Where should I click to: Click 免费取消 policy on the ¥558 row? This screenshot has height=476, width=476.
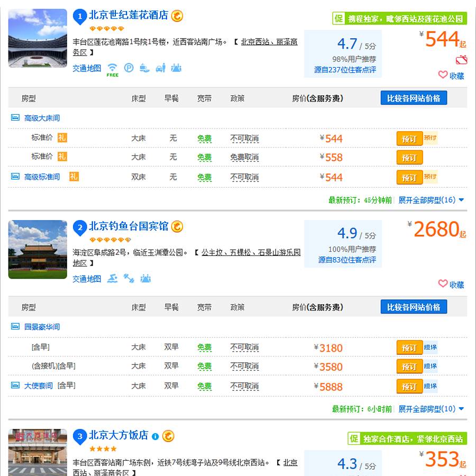point(244,157)
